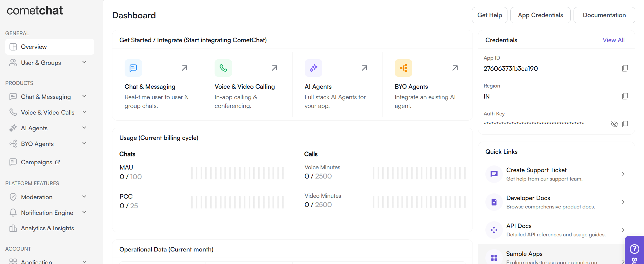This screenshot has width=644, height=264.
Task: Open Developer Docs chevron arrow
Action: tap(623, 202)
